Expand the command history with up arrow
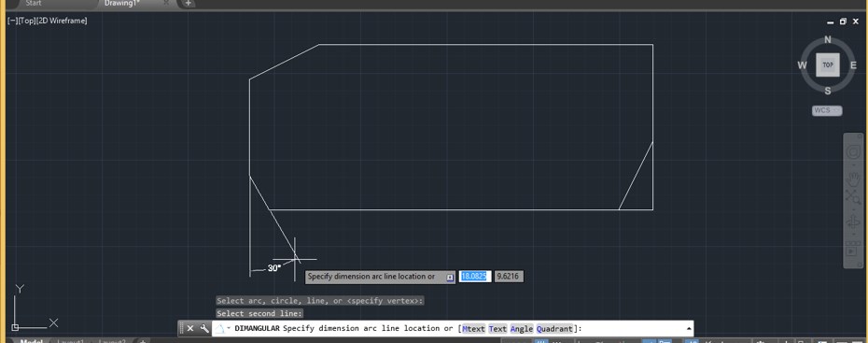Viewport: 868px width, 343px height. 689,329
